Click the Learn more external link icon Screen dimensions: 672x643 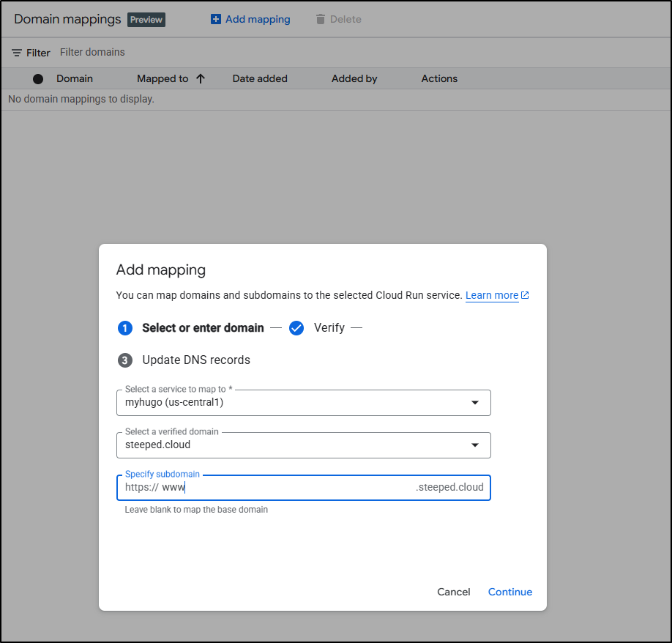pos(525,295)
